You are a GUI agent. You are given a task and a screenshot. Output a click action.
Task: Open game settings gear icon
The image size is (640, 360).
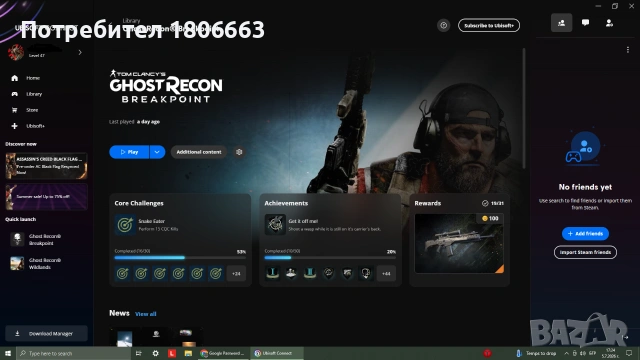(239, 152)
